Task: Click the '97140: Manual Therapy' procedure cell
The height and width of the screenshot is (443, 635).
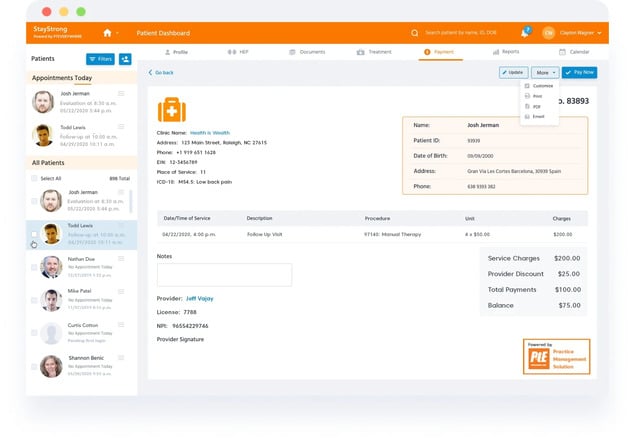Action: [x=392, y=234]
